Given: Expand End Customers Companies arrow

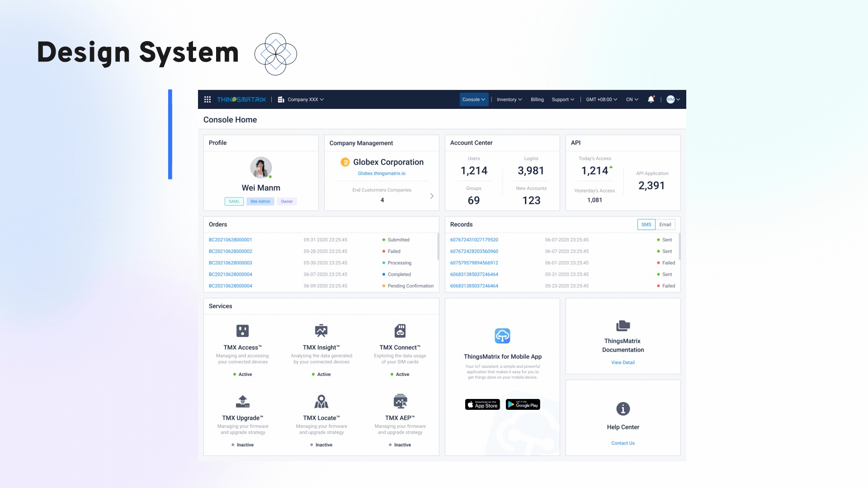Looking at the screenshot, I should (432, 196).
